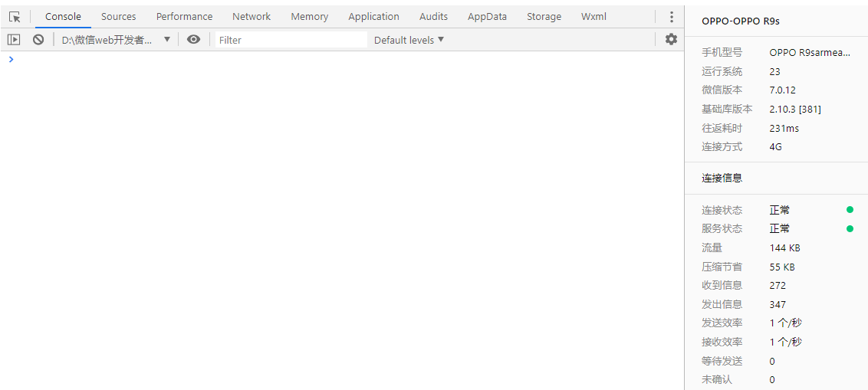Viewport: 868px width, 390px height.
Task: Toggle the console sidebar panel icon
Action: 14,40
